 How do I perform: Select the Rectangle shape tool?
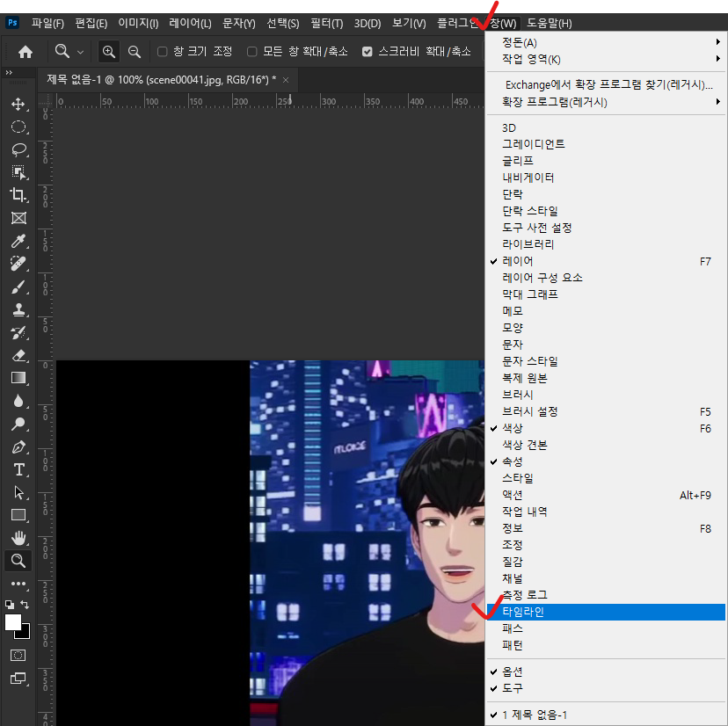pos(18,515)
